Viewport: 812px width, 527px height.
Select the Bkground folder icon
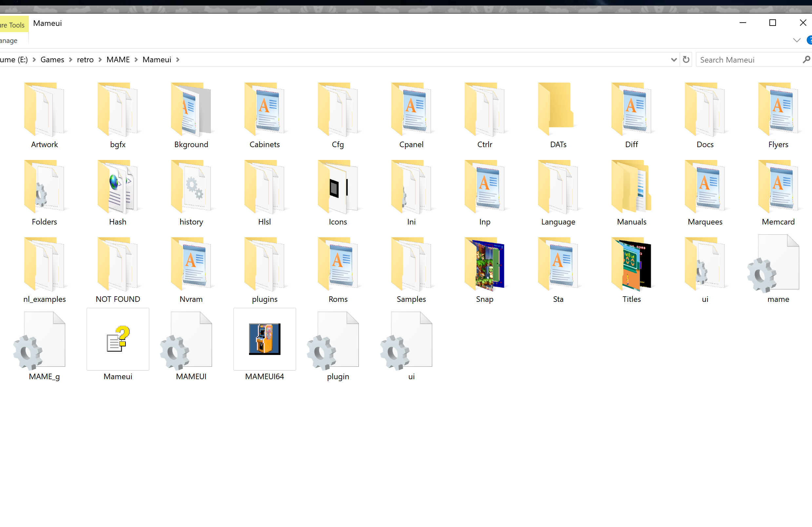(191, 109)
